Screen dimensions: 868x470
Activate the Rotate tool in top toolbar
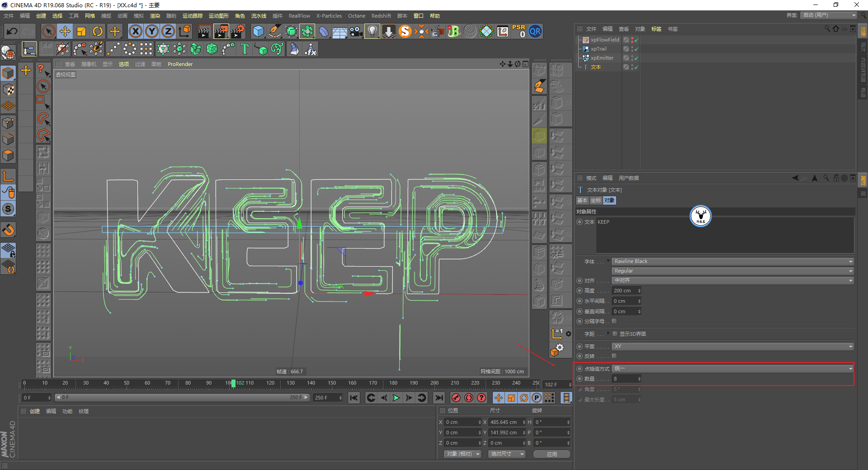(x=98, y=31)
